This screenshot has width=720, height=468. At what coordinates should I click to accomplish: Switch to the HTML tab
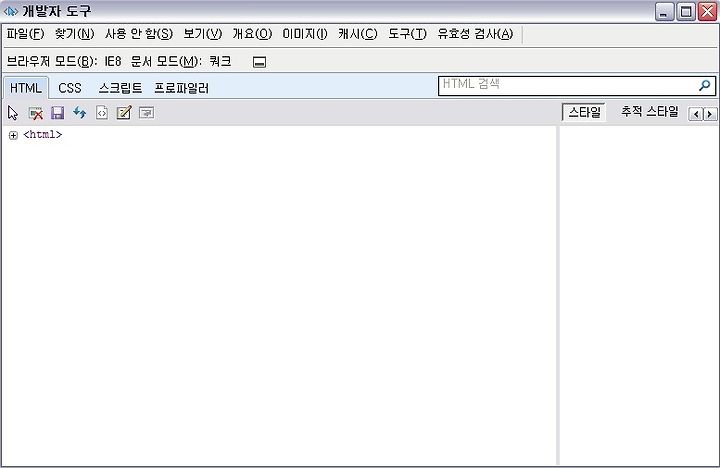pos(26,88)
